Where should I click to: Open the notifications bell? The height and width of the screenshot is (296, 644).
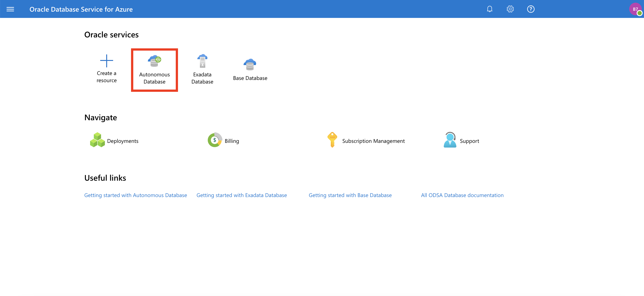(490, 9)
